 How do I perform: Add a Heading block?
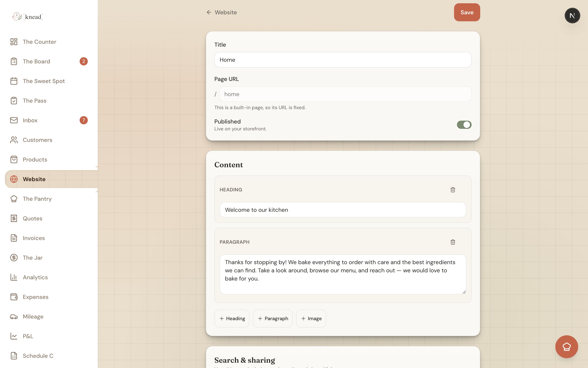(x=232, y=318)
